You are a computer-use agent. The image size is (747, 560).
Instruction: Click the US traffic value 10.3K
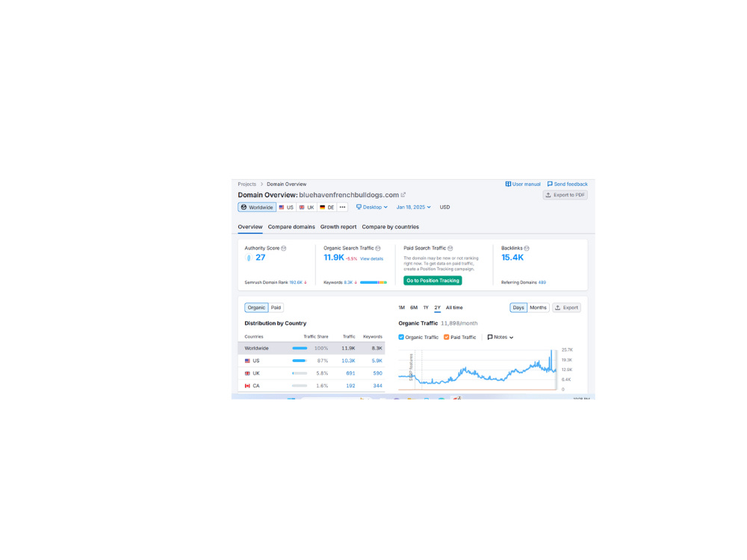point(348,361)
